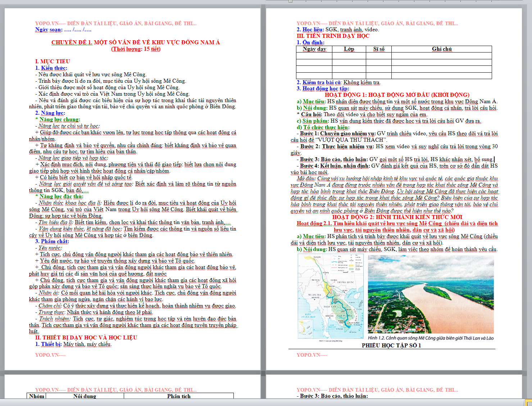The width and height of the screenshot is (532, 406).
Task: Click the 'I. MỤC TIÊU' heading
Action: click(x=53, y=61)
